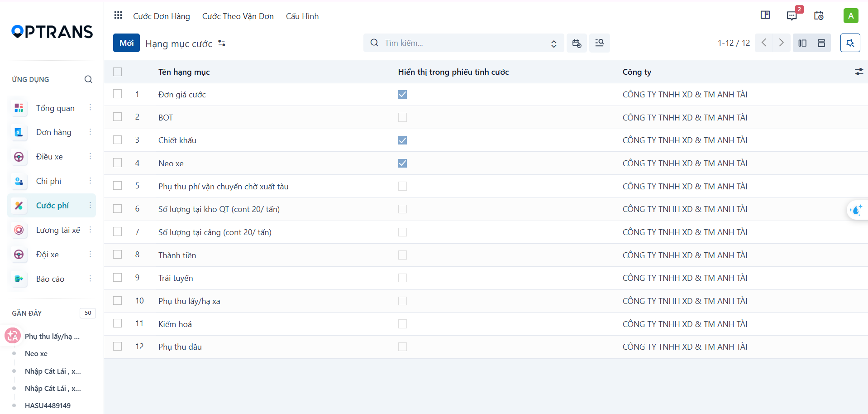Click the activities clock calendar icon
The width and height of the screenshot is (868, 414).
pyautogui.click(x=819, y=15)
